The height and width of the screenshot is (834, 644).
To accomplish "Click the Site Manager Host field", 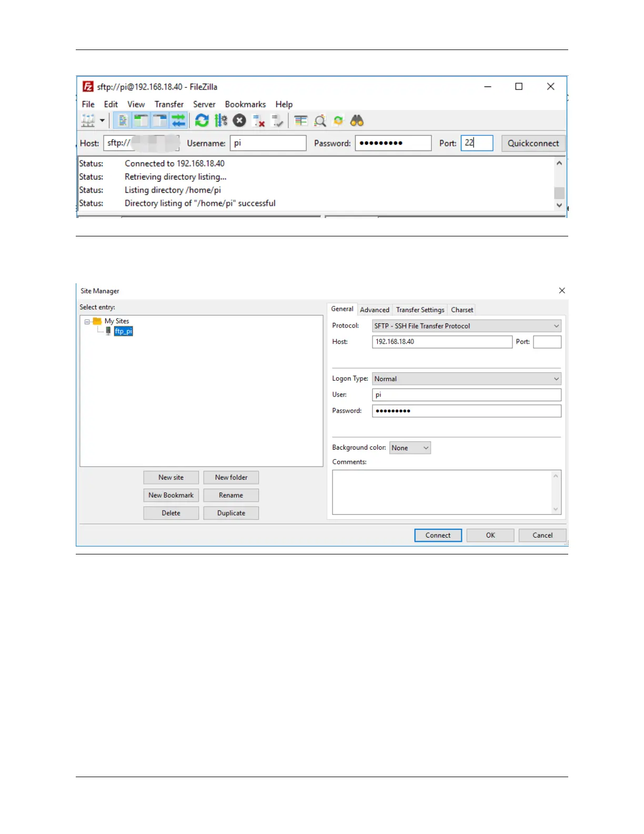I will coord(442,342).
